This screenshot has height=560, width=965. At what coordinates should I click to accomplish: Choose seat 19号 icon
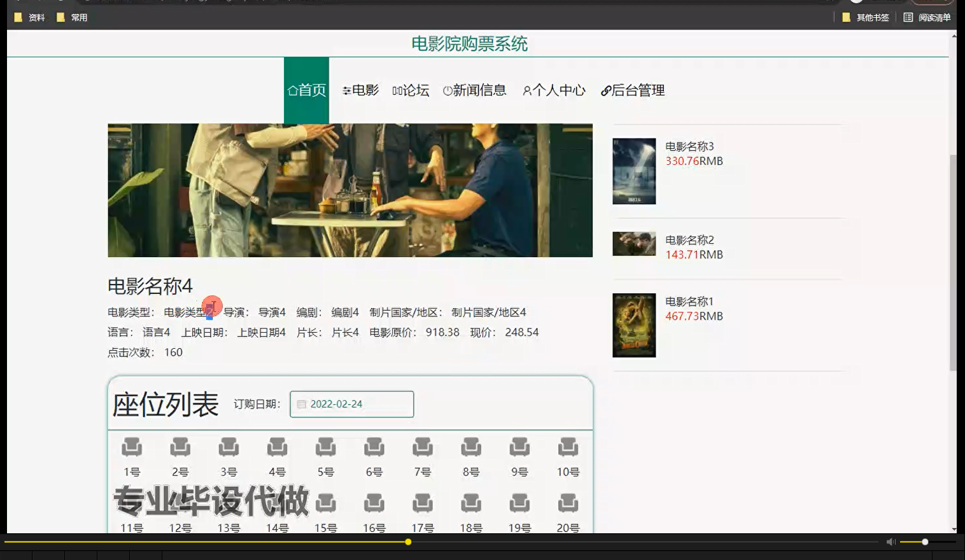coord(519,503)
